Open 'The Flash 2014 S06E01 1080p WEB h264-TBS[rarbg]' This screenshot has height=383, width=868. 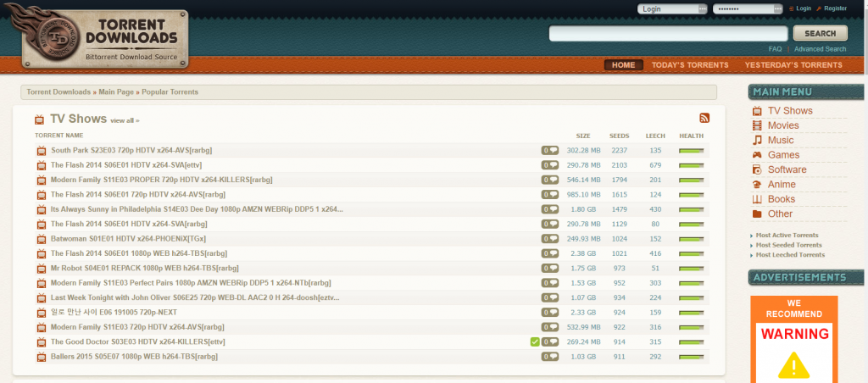[x=139, y=253]
